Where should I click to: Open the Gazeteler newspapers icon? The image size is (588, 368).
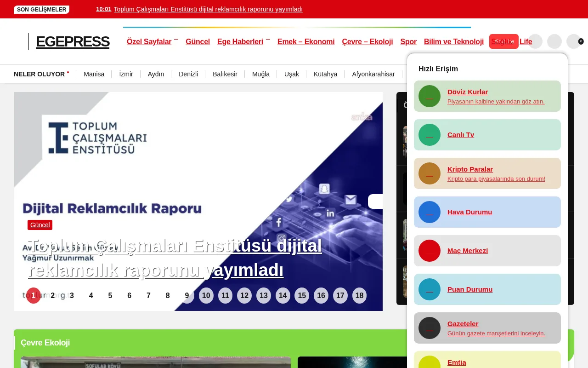point(430,328)
